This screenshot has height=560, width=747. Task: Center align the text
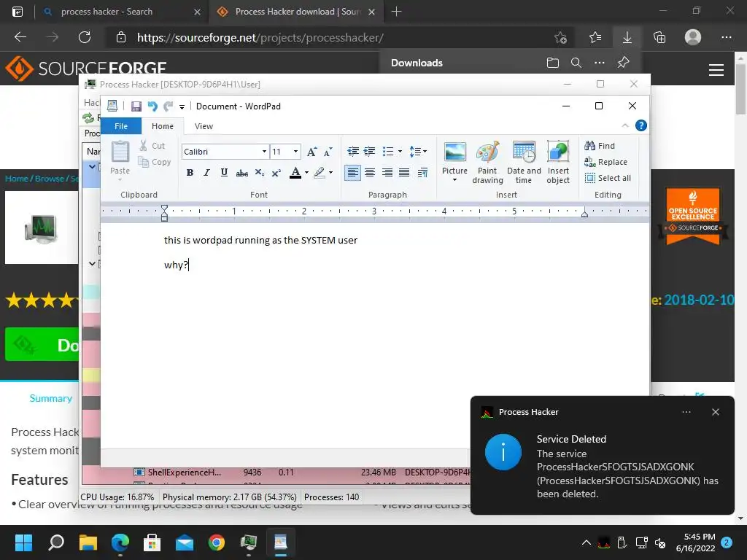pyautogui.click(x=370, y=172)
